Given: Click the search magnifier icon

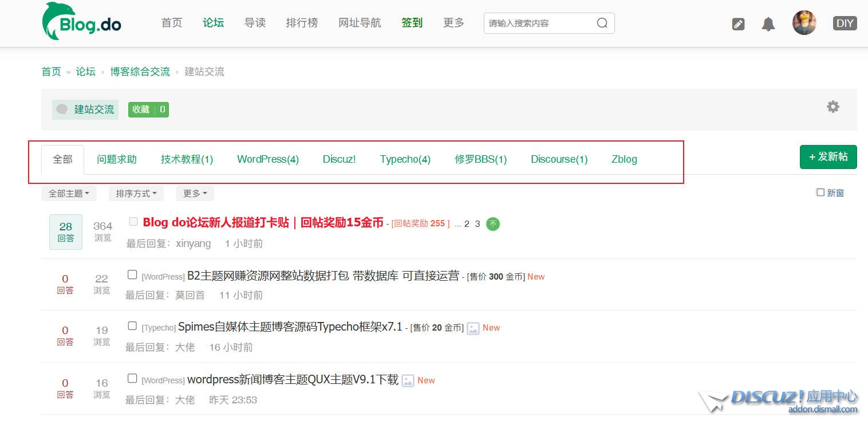Looking at the screenshot, I should pos(602,23).
